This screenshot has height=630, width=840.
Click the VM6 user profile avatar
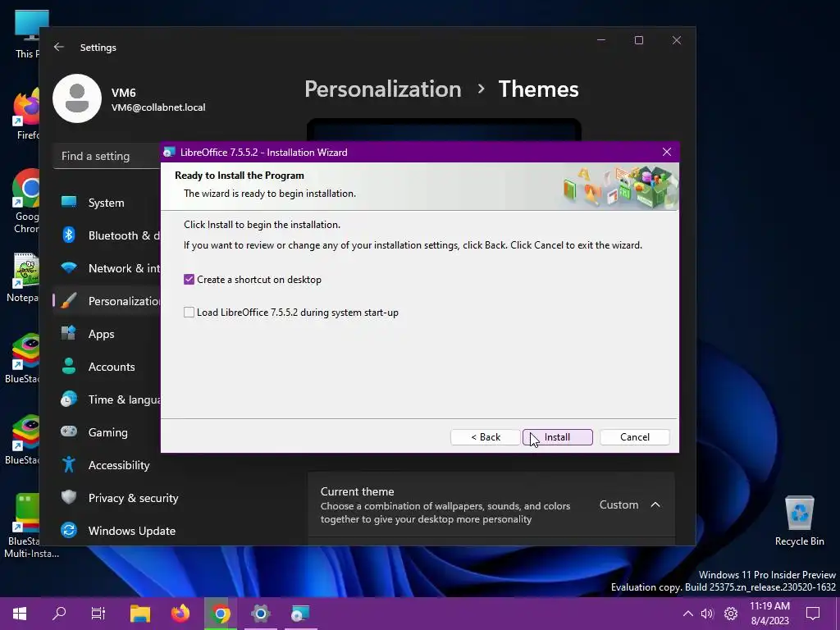77,98
